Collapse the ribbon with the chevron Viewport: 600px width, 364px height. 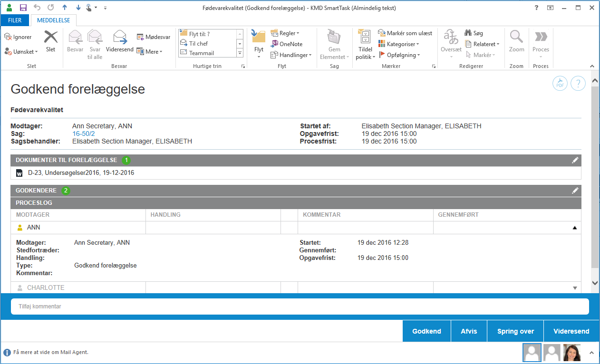[x=592, y=66]
